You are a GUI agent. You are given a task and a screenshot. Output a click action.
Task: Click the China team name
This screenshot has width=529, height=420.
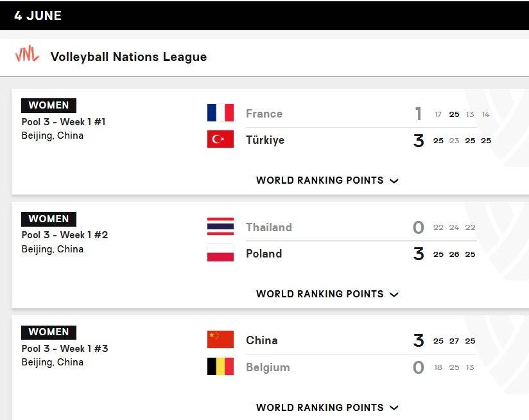(x=262, y=340)
